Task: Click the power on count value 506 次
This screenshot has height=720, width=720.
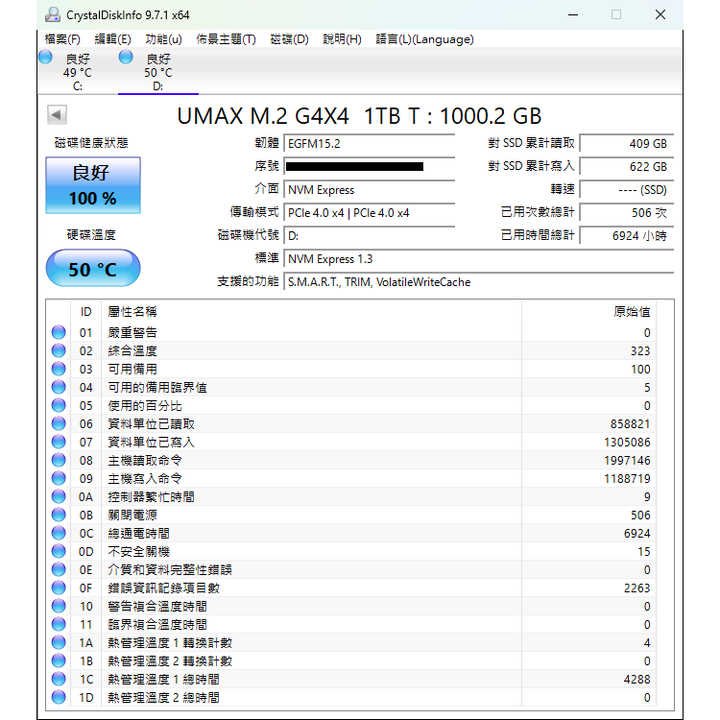Action: 627,213
